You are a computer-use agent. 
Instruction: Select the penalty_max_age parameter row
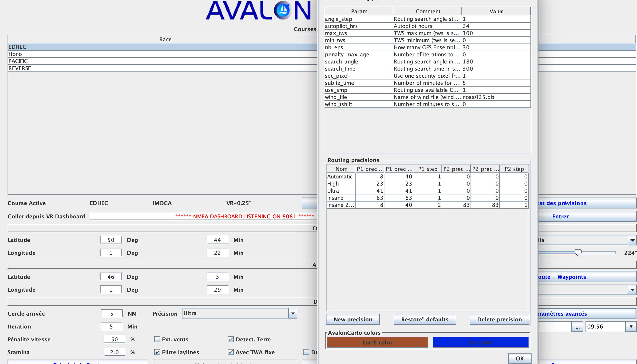pyautogui.click(x=427, y=55)
